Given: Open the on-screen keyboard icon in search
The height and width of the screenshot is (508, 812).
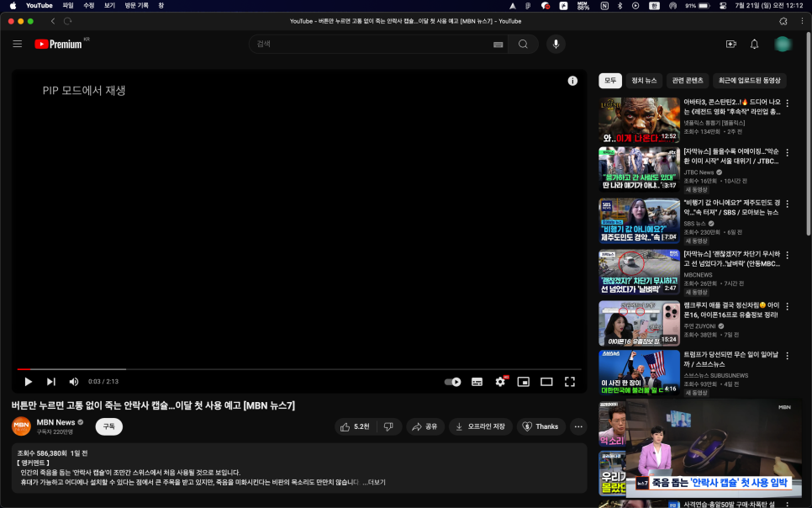Looking at the screenshot, I should click(498, 45).
